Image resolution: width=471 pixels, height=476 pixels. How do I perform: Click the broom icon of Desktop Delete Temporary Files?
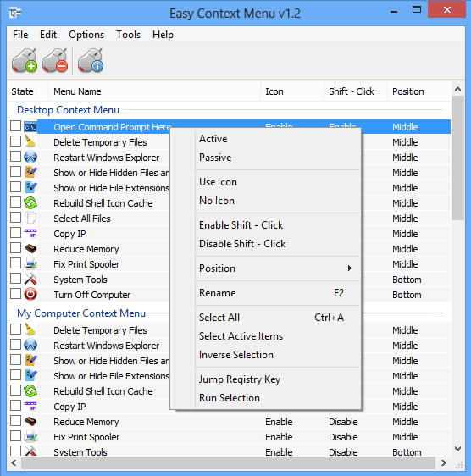pos(30,141)
